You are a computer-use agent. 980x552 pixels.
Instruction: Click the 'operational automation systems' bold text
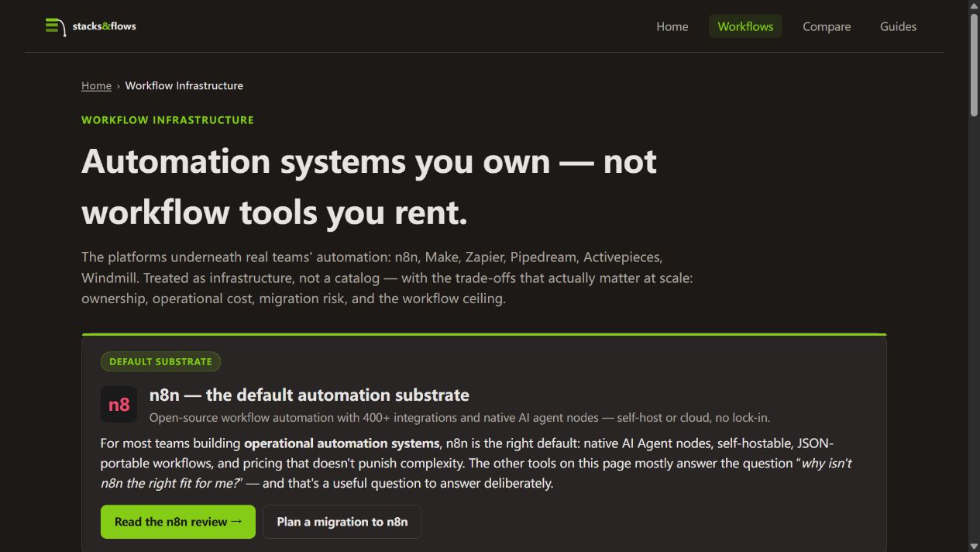click(x=342, y=443)
